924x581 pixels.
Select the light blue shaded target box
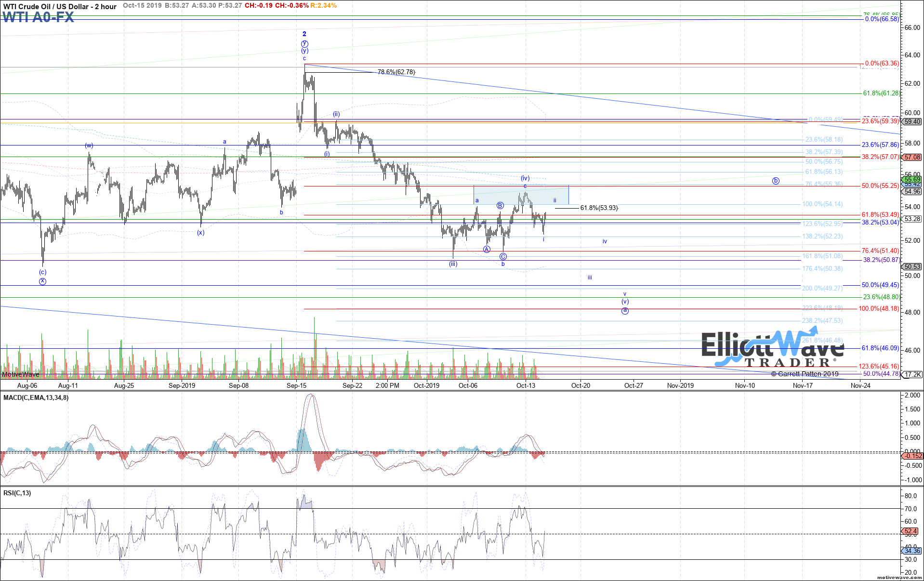point(521,195)
